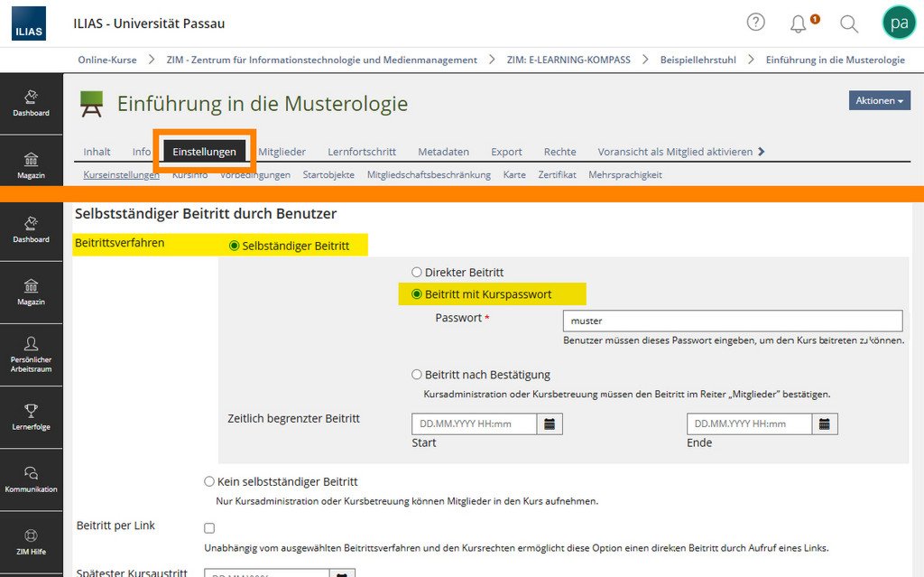Expand more tabs with the chevron arrow

(762, 152)
